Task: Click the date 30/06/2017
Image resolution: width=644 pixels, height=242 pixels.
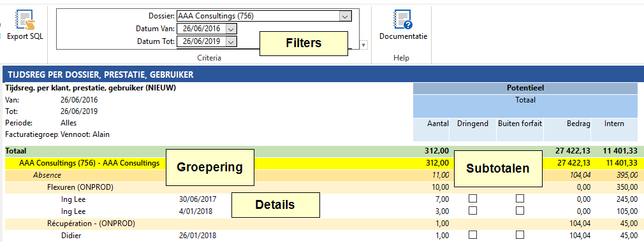Action: pos(198,199)
